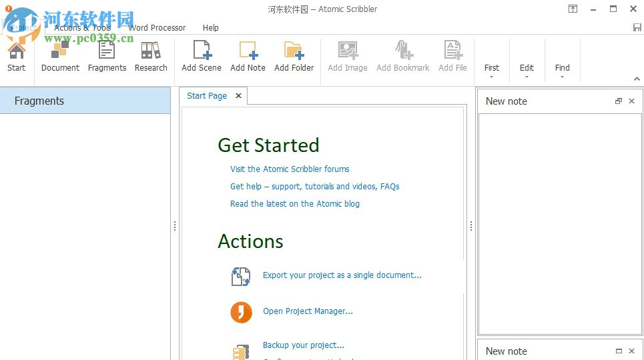Viewport: 644px width, 360px height.
Task: Click the Add Image button
Action: [x=348, y=56]
